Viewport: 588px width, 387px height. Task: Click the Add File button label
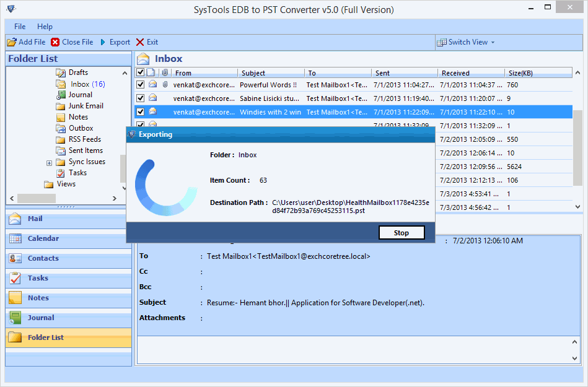click(32, 42)
